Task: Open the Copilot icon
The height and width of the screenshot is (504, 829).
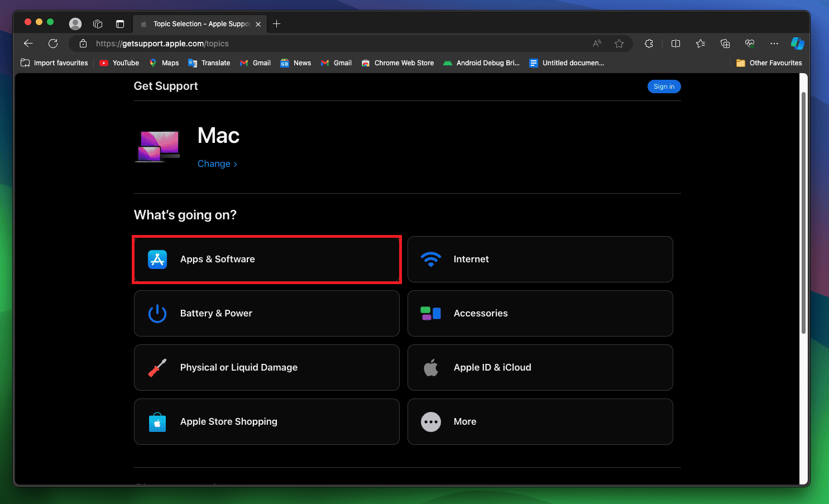Action: pyautogui.click(x=798, y=44)
